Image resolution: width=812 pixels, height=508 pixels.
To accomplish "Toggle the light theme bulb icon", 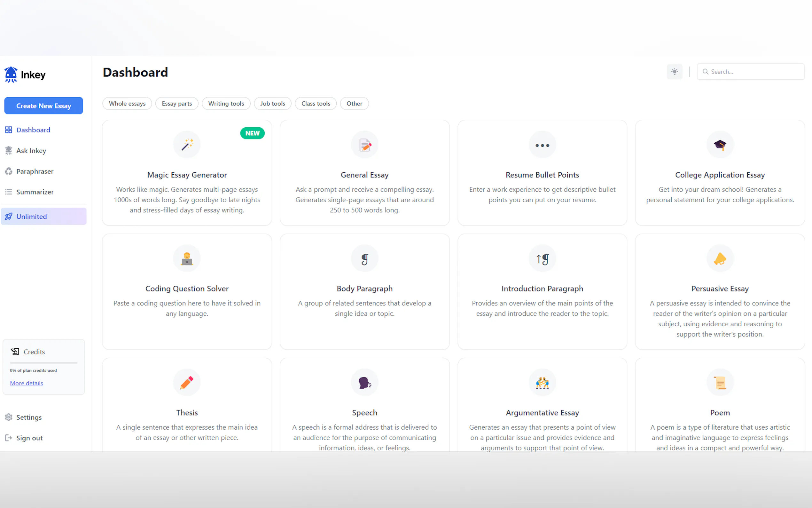I will pos(674,72).
